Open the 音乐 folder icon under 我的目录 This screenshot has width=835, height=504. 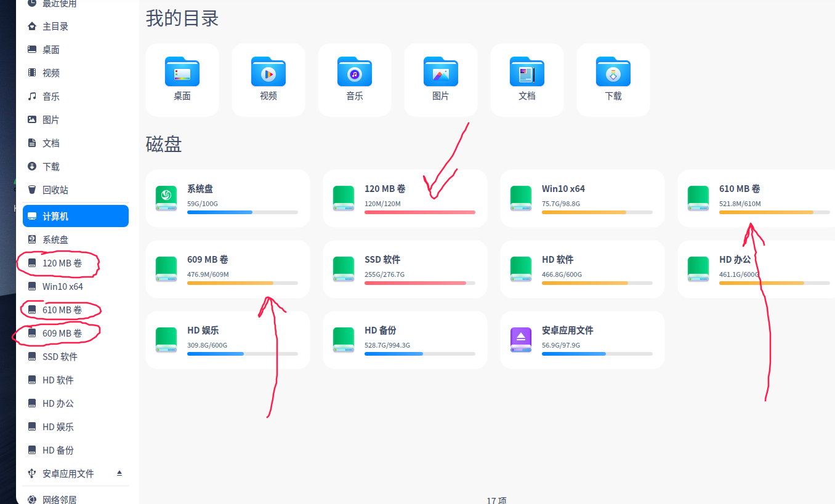(x=355, y=71)
